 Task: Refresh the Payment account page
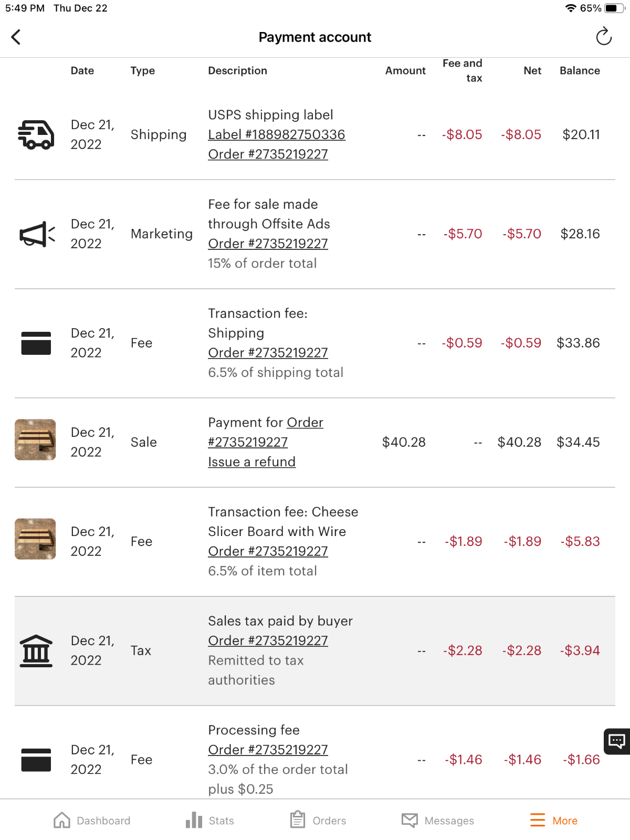point(604,37)
